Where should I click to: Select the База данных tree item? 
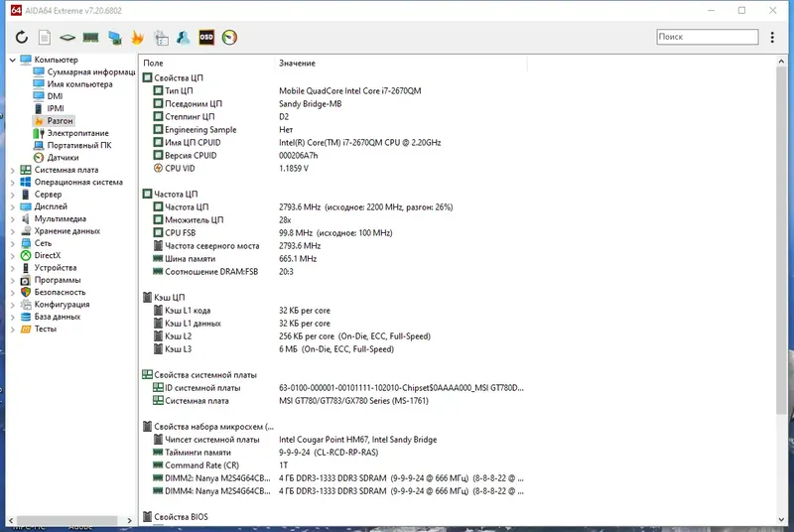coord(51,317)
